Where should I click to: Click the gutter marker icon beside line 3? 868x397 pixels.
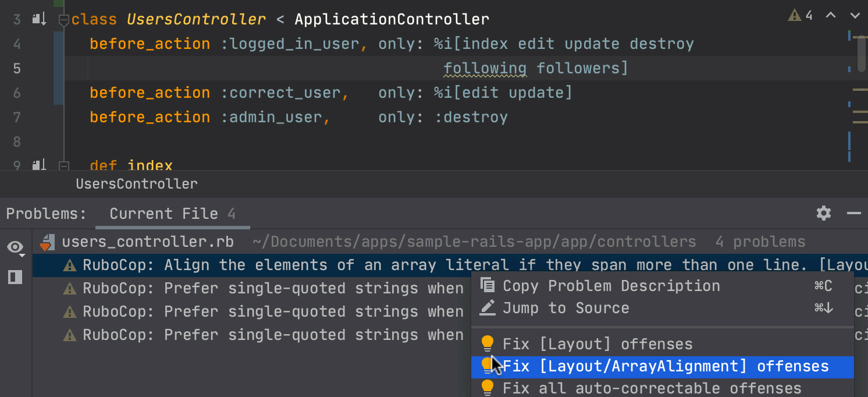[x=39, y=19]
